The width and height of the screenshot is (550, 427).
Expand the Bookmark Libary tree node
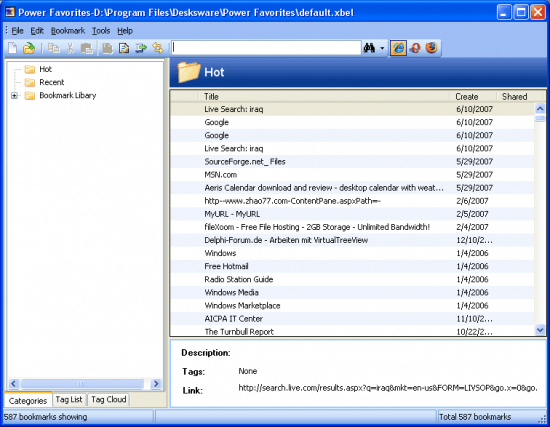coord(14,95)
